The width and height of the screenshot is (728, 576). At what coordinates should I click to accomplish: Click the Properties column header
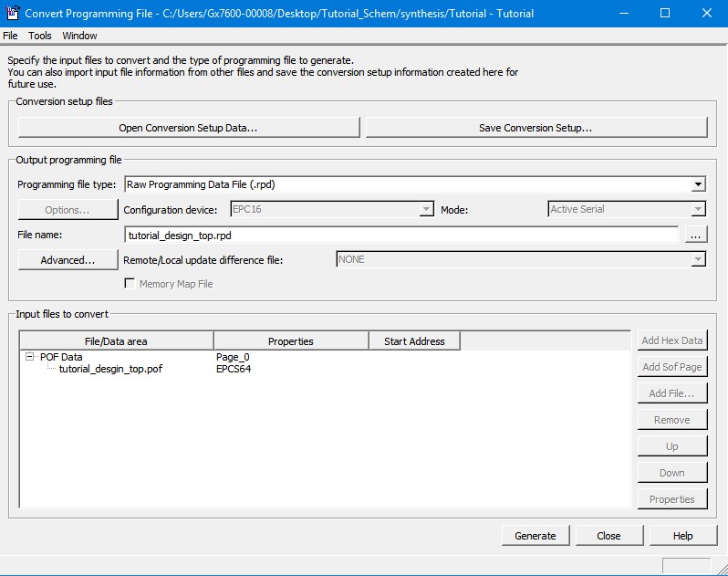(291, 341)
